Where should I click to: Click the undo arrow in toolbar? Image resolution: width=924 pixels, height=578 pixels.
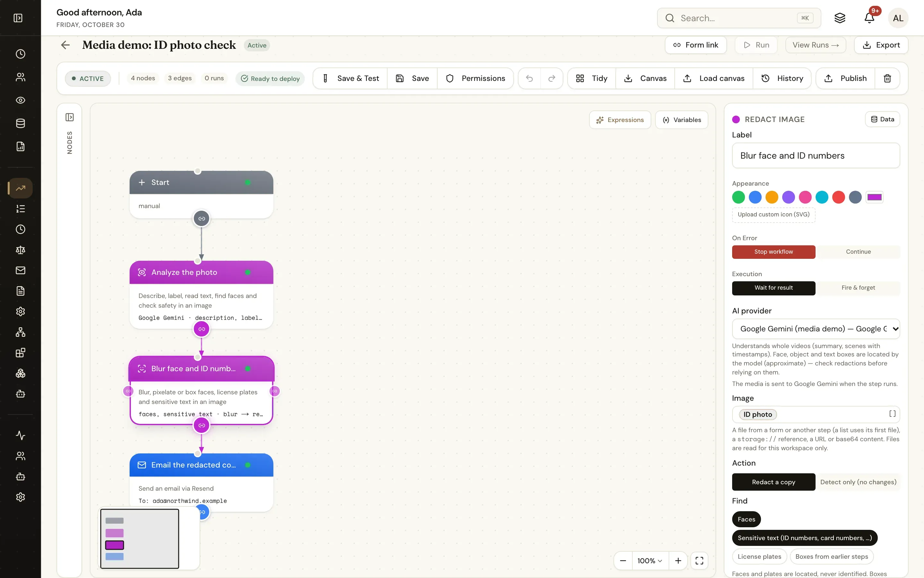pyautogui.click(x=529, y=78)
